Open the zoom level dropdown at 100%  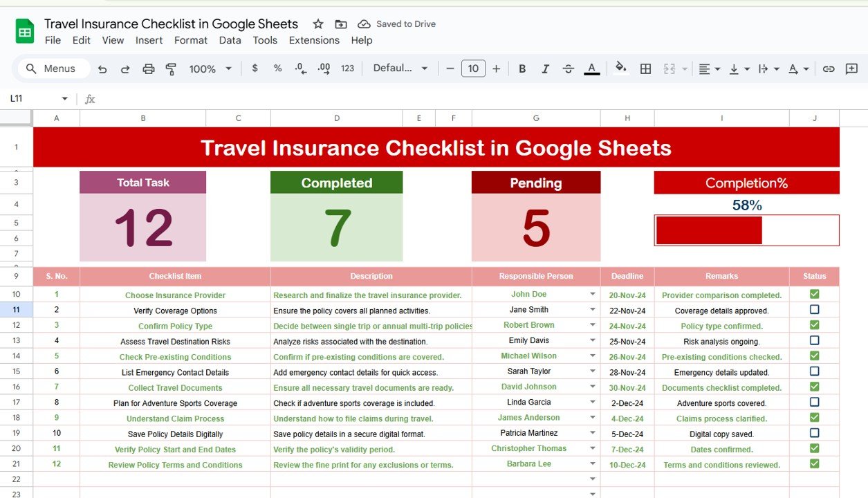[x=211, y=68]
